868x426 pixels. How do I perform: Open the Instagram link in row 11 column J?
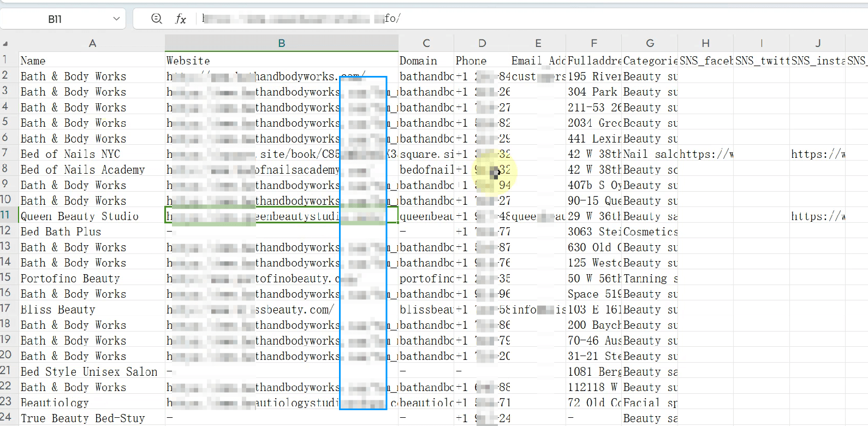818,216
